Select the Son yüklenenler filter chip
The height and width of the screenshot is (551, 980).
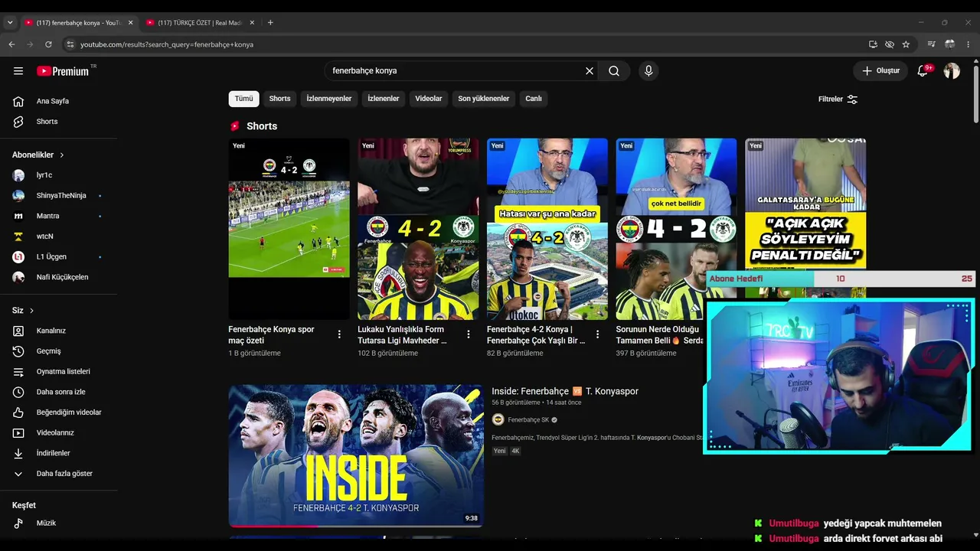point(484,99)
